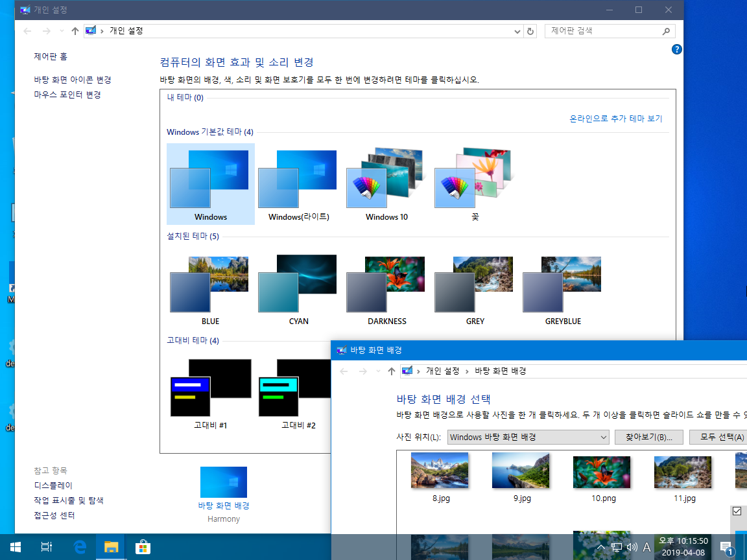Click search magnifier icon in 제어판 검색
Viewport: 747px width, 560px height.
click(x=666, y=31)
